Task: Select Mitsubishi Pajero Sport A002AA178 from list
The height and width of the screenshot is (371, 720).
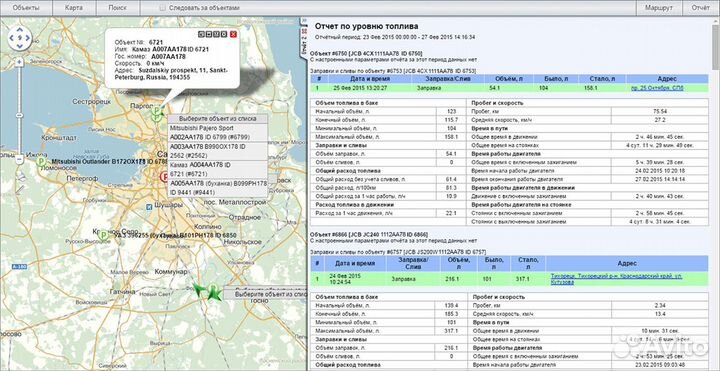Action: (x=218, y=133)
